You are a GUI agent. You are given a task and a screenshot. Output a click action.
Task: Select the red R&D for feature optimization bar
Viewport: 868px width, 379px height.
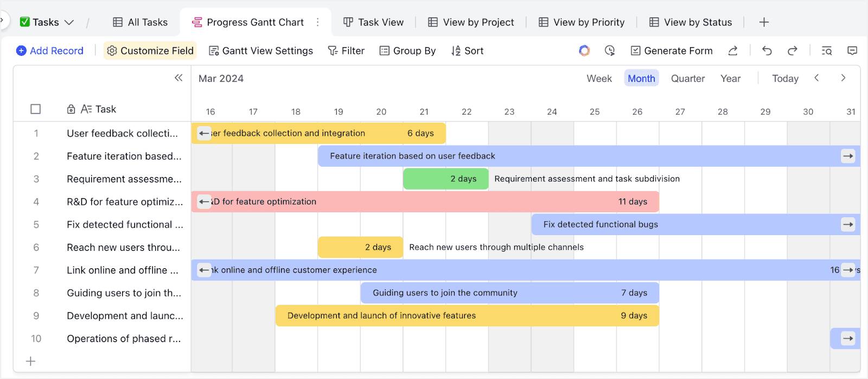pyautogui.click(x=425, y=201)
